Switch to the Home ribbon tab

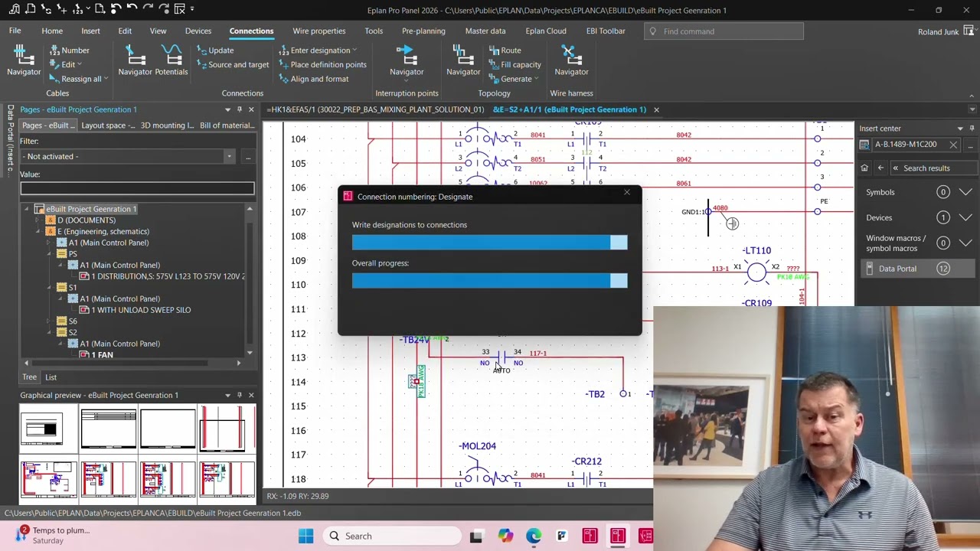pos(52,31)
